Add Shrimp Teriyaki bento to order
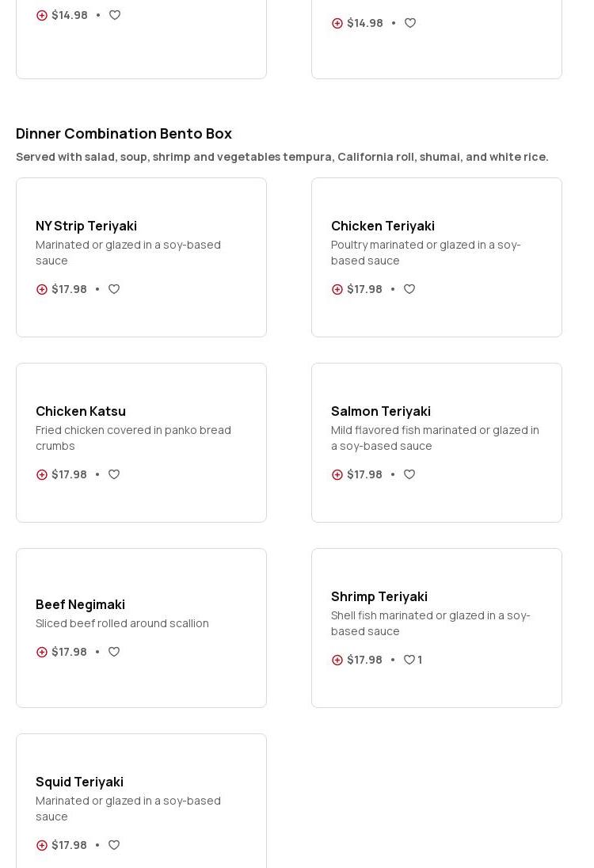 click(x=337, y=661)
